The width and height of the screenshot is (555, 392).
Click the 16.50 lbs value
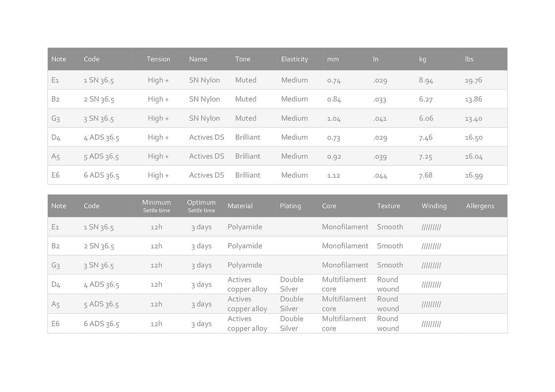474,137
